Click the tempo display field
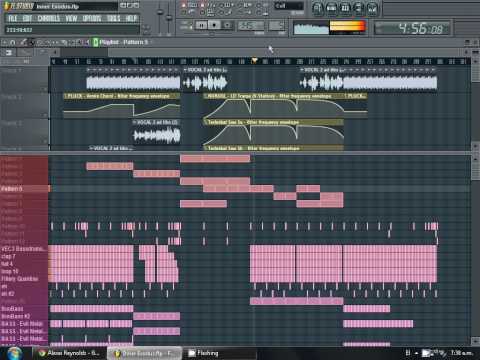480x360 pixels. click(250, 26)
